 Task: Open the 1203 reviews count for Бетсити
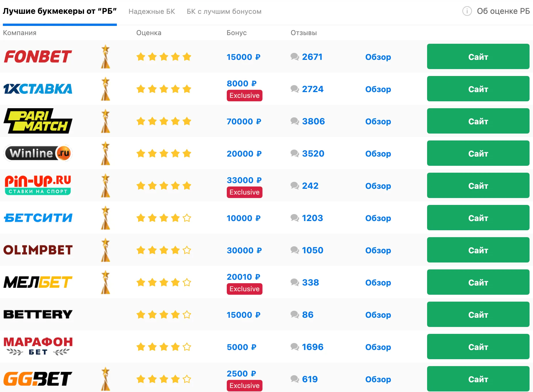[x=313, y=218]
